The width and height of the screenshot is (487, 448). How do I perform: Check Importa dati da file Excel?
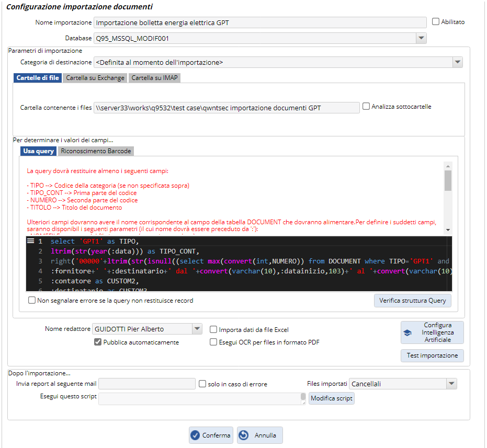pyautogui.click(x=213, y=330)
